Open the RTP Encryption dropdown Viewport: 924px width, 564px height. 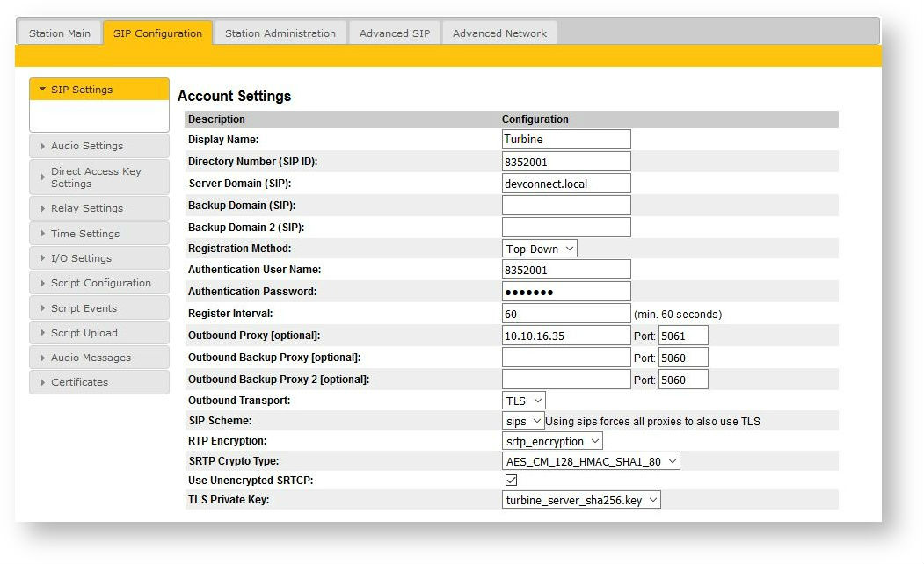click(x=552, y=441)
